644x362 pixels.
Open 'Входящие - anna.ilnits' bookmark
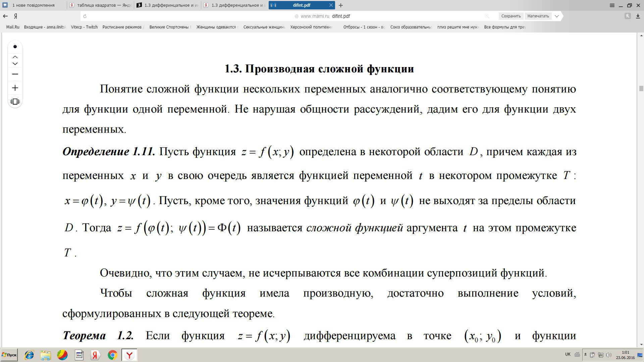[x=45, y=27]
